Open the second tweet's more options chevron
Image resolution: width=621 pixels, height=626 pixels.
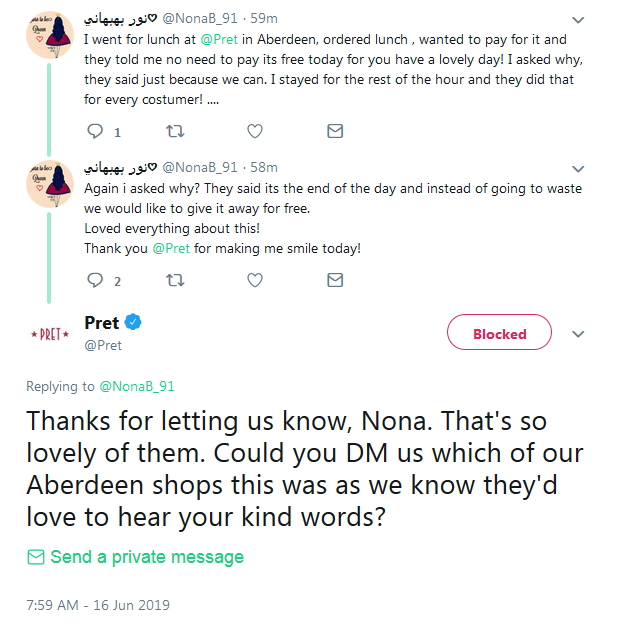pyautogui.click(x=578, y=168)
